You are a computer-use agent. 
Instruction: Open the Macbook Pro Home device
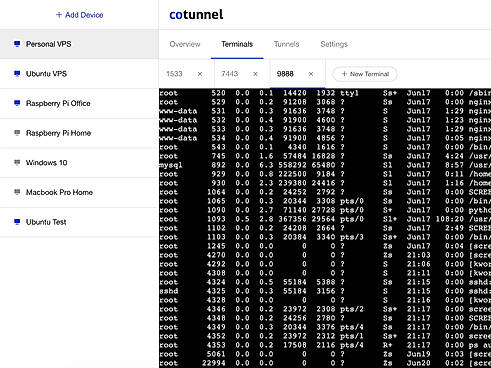tap(79, 192)
